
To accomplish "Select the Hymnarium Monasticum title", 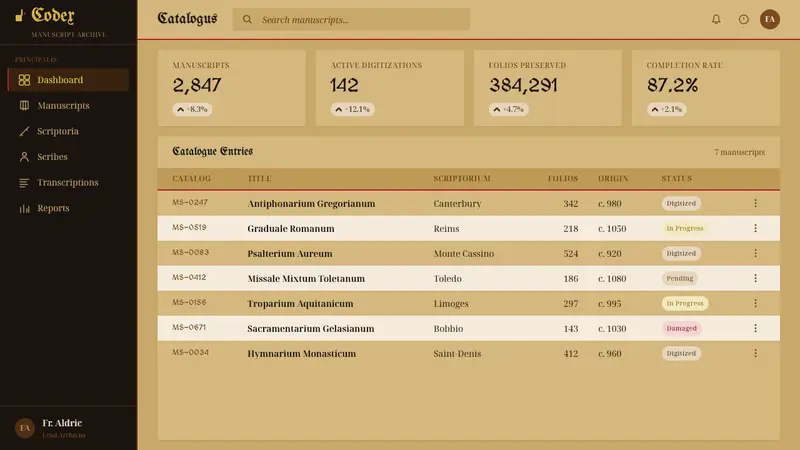I will tap(302, 354).
